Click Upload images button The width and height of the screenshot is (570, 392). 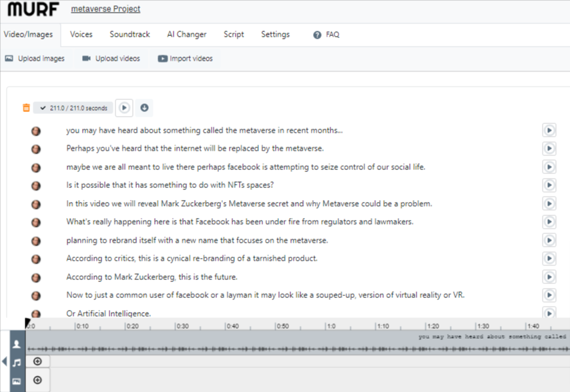(x=35, y=59)
